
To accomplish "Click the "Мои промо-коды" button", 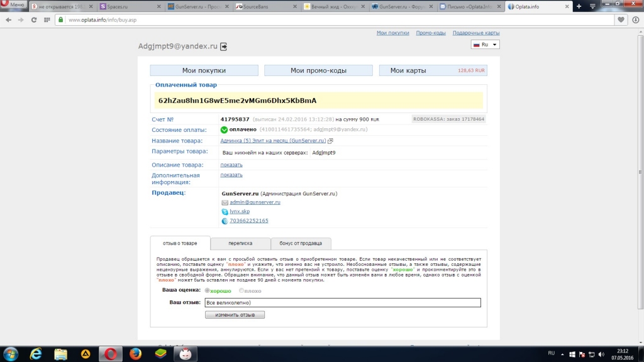I will coord(318,70).
